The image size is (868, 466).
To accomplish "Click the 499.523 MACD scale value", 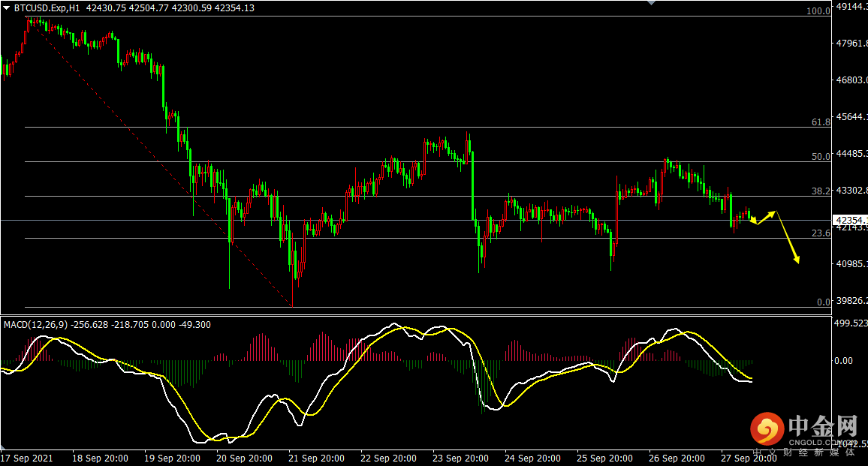I will [851, 323].
